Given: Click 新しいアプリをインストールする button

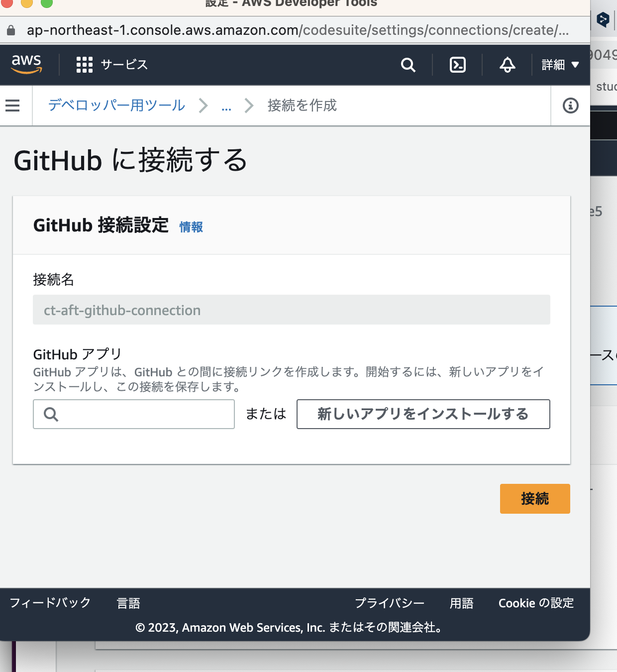Looking at the screenshot, I should click(x=423, y=414).
